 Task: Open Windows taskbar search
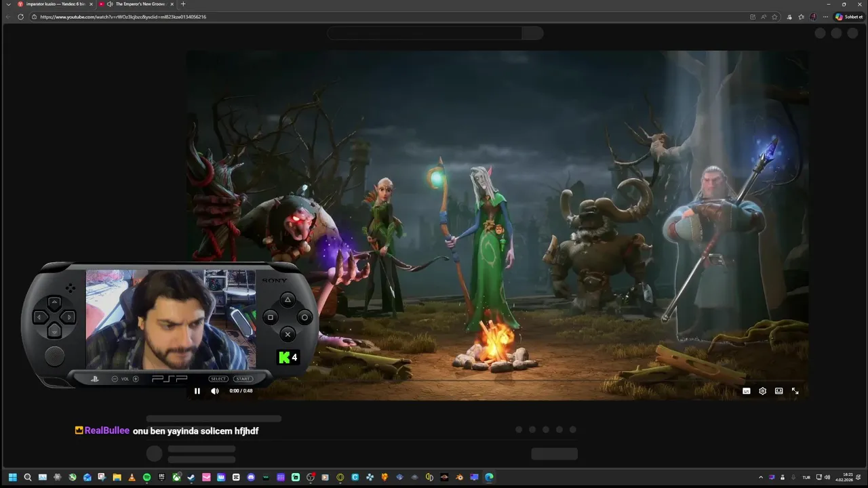point(27,477)
